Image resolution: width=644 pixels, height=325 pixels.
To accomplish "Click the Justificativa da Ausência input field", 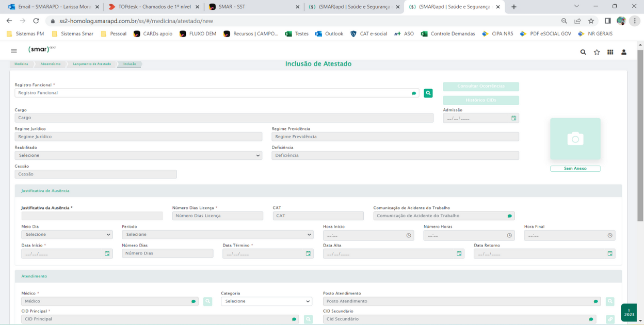I will coord(92,216).
